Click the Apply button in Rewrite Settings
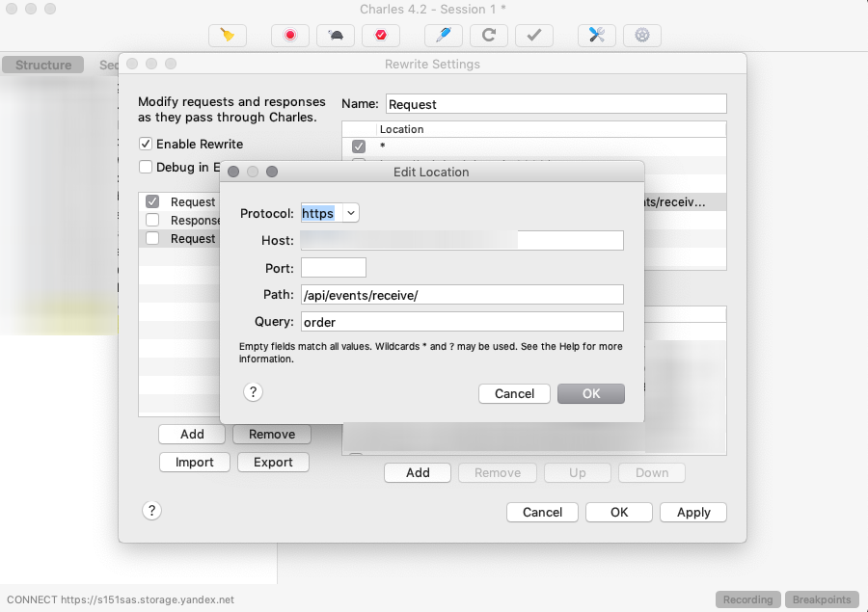The image size is (868, 612). point(693,513)
